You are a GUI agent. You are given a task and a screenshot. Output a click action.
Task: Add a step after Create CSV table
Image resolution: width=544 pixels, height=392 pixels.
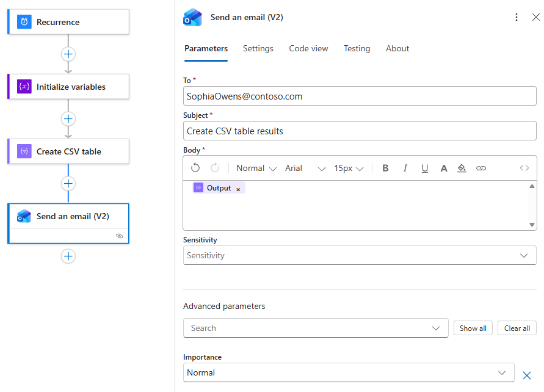click(68, 184)
